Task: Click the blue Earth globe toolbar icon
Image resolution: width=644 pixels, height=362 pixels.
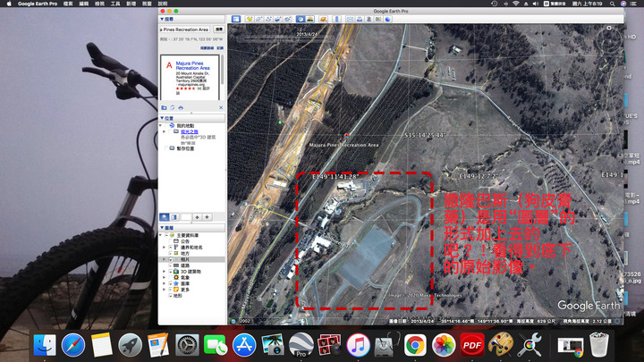Action: point(387,19)
